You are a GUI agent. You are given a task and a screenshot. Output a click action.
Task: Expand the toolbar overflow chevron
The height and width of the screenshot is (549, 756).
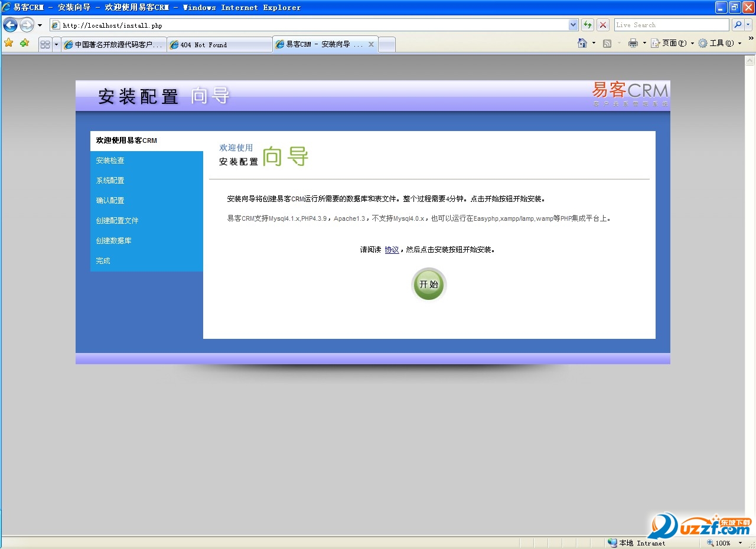tap(751, 38)
